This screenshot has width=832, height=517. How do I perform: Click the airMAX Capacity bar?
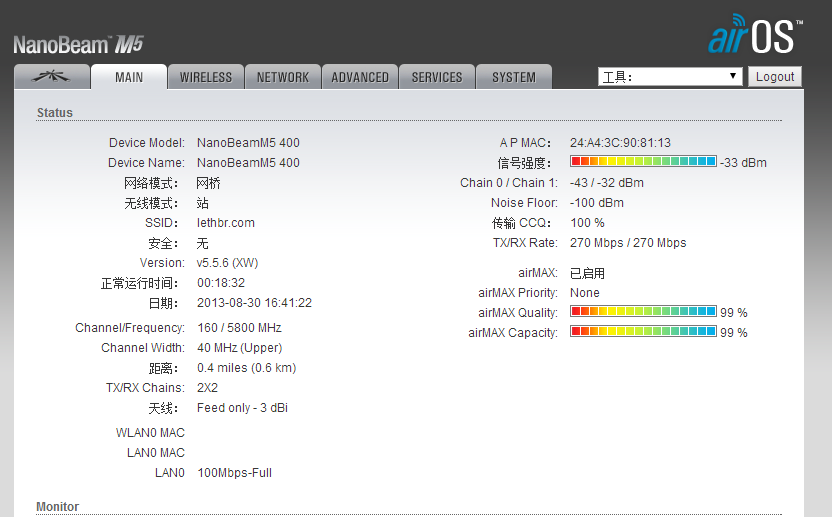point(643,332)
